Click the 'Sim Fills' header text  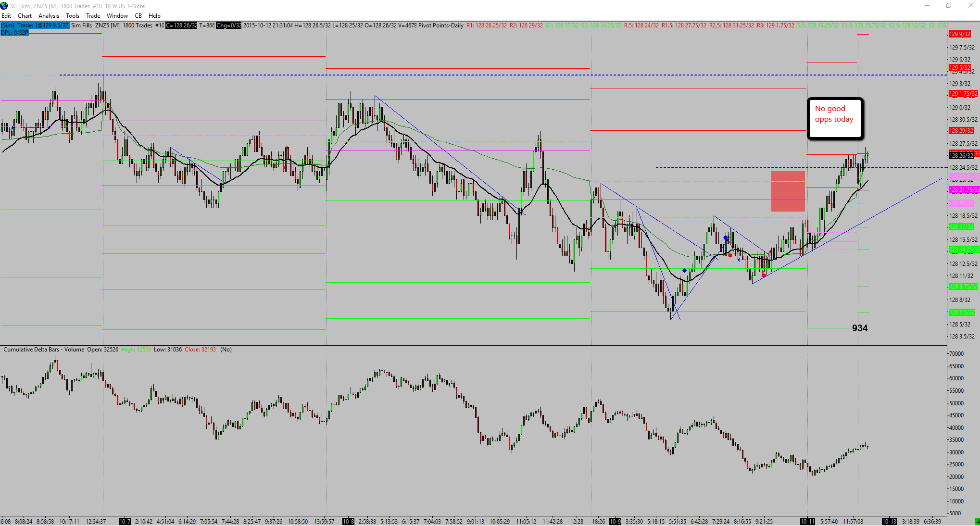pyautogui.click(x=81, y=25)
